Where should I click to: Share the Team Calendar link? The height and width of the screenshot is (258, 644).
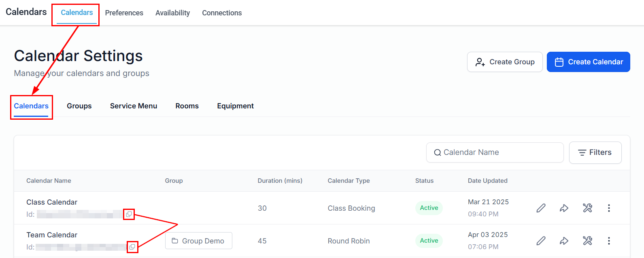564,241
